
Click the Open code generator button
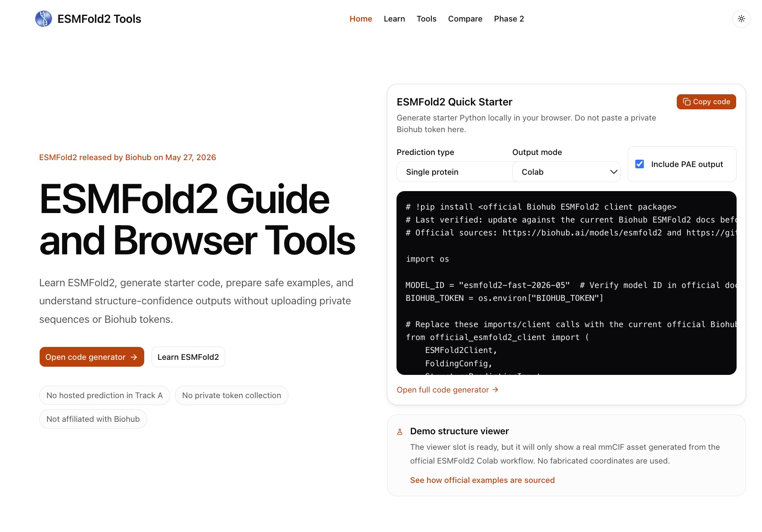92,357
